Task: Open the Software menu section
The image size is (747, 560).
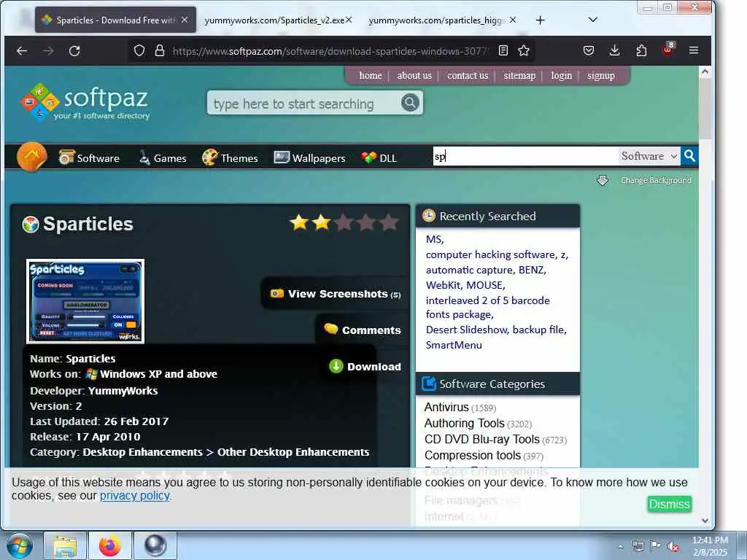Action: [89, 157]
